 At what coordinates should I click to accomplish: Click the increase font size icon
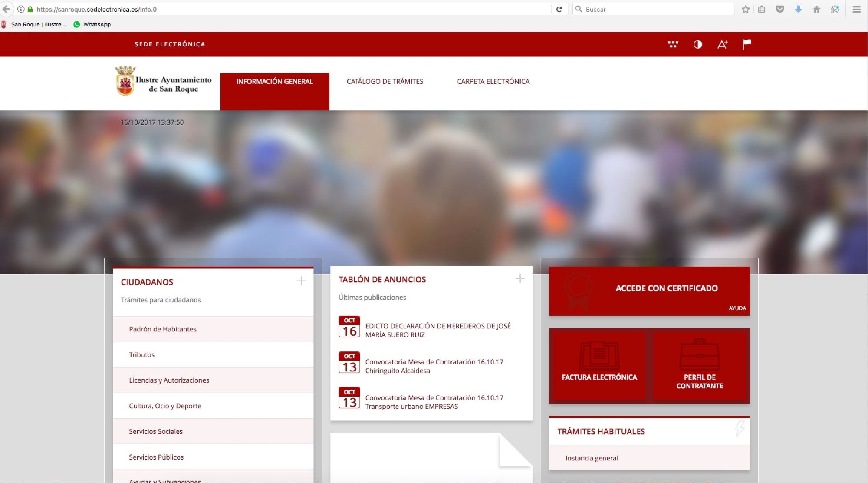(722, 44)
